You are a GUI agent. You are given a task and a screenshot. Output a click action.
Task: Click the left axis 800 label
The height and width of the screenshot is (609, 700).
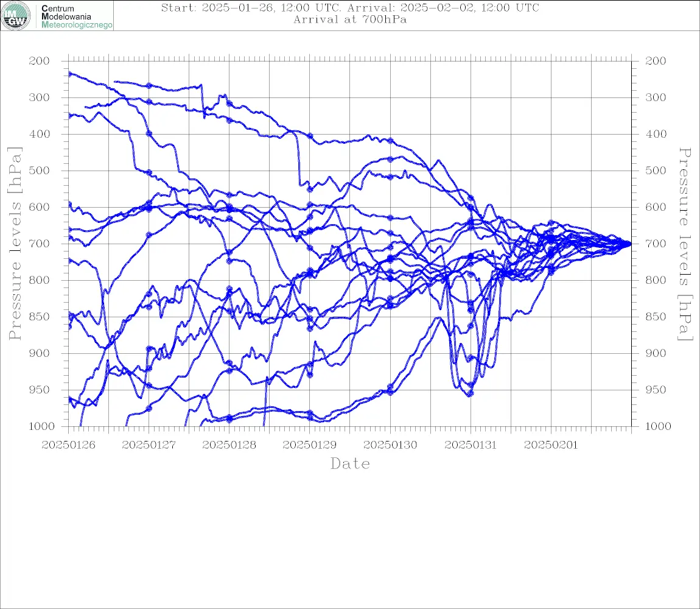(x=40, y=280)
